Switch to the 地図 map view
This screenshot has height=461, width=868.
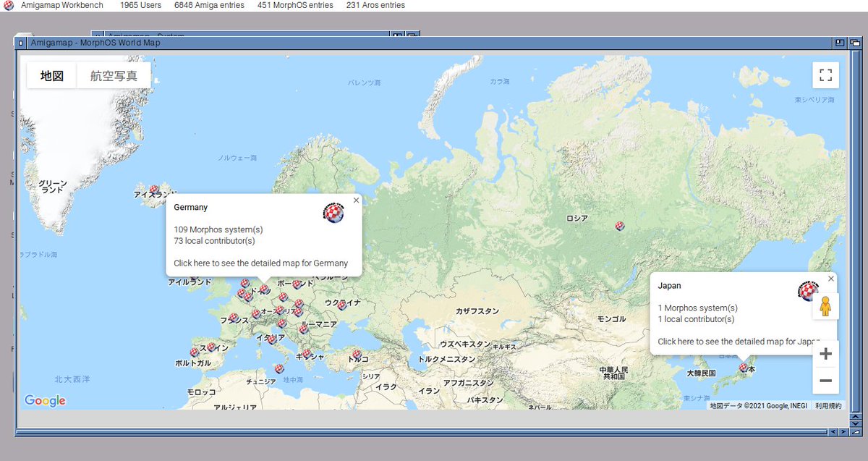click(x=52, y=75)
